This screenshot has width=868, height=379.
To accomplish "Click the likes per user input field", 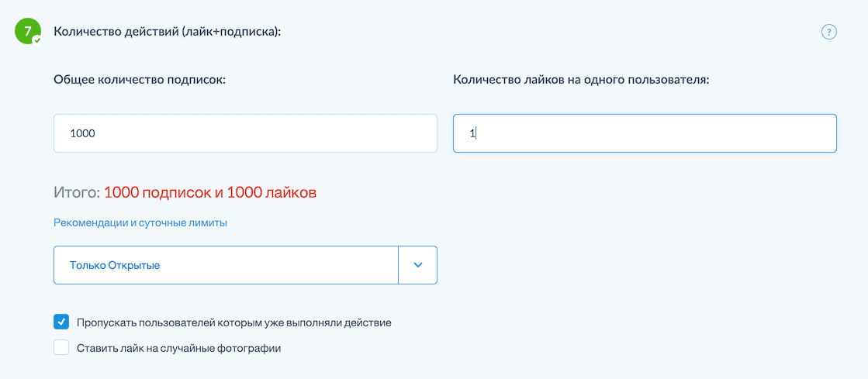I will point(644,133).
